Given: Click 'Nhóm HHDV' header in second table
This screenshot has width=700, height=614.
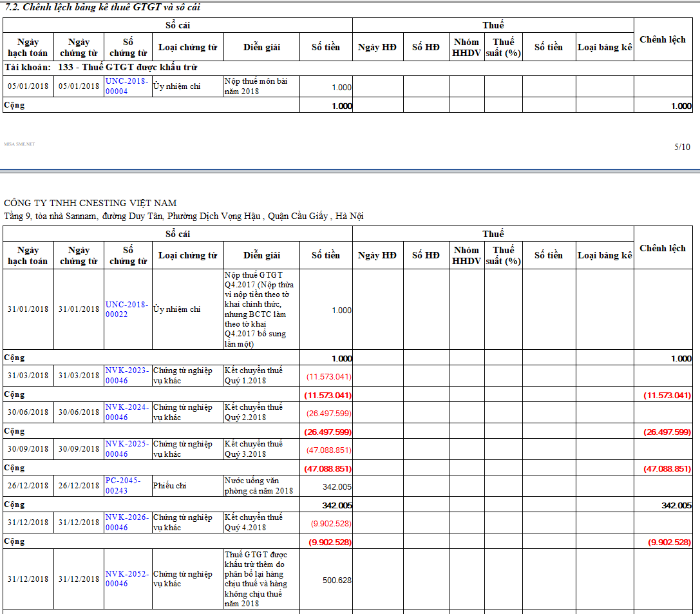Looking at the screenshot, I should (466, 255).
